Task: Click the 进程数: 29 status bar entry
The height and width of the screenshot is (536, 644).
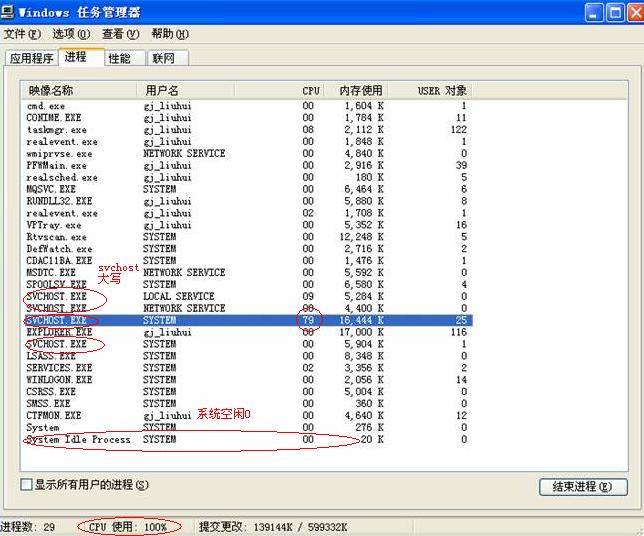Action: pyautogui.click(x=28, y=527)
